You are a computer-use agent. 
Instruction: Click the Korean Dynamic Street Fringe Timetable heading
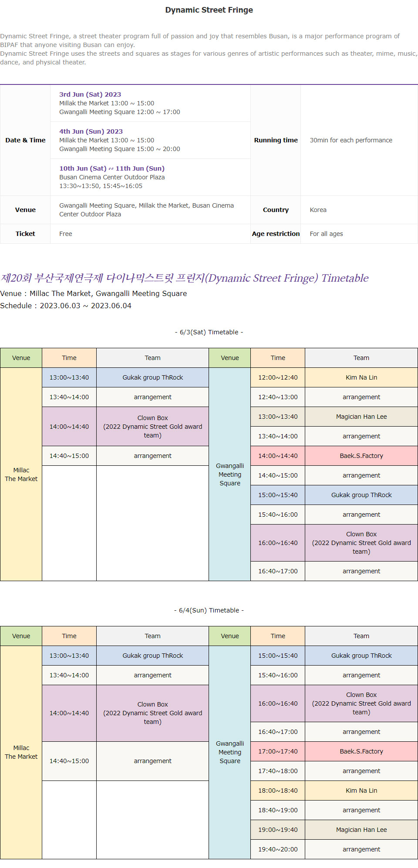(x=184, y=278)
